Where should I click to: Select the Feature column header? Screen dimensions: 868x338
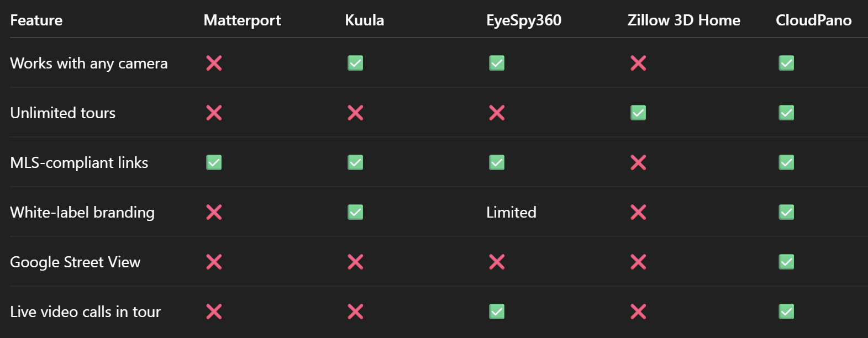coord(36,20)
